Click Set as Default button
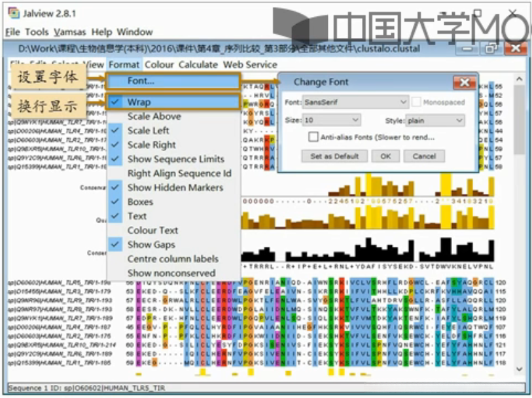532x398 pixels. (334, 156)
